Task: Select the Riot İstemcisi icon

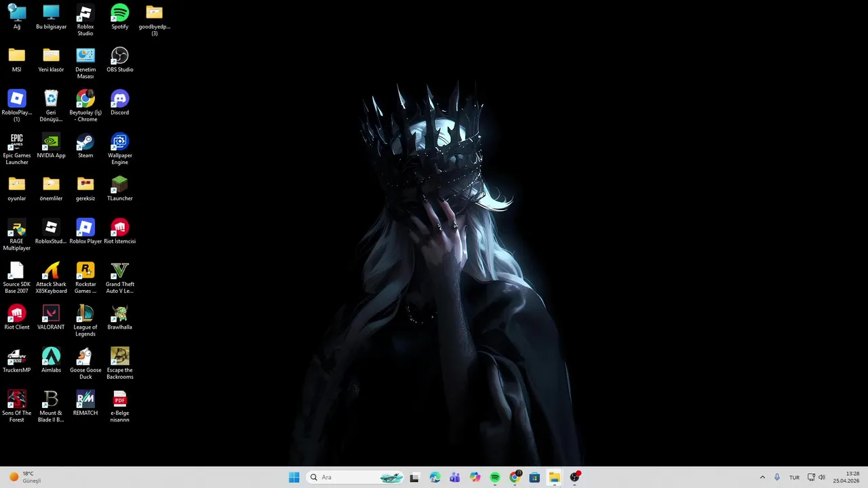Action: click(120, 231)
